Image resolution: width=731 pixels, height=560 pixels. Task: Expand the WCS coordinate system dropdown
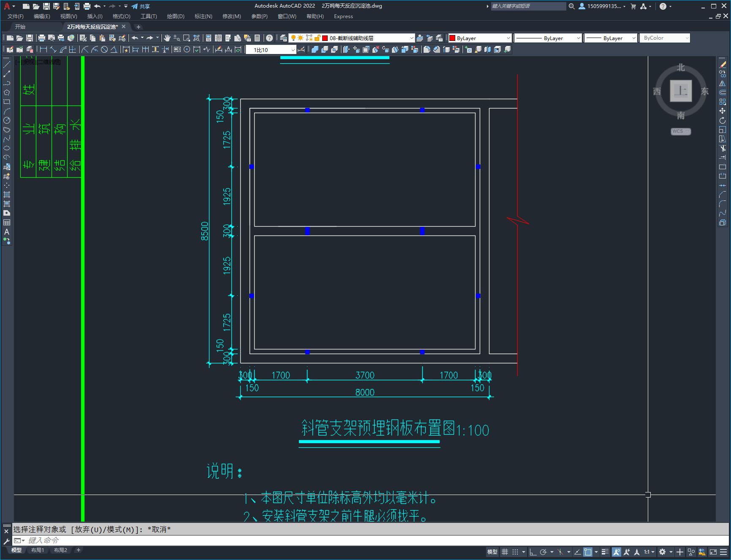[x=681, y=131]
